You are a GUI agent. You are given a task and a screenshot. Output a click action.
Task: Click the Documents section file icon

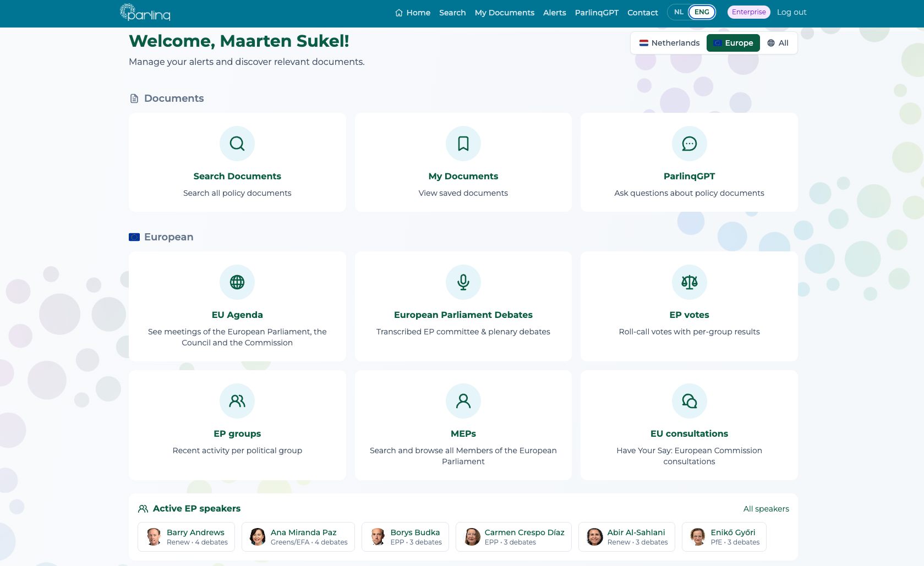point(134,98)
